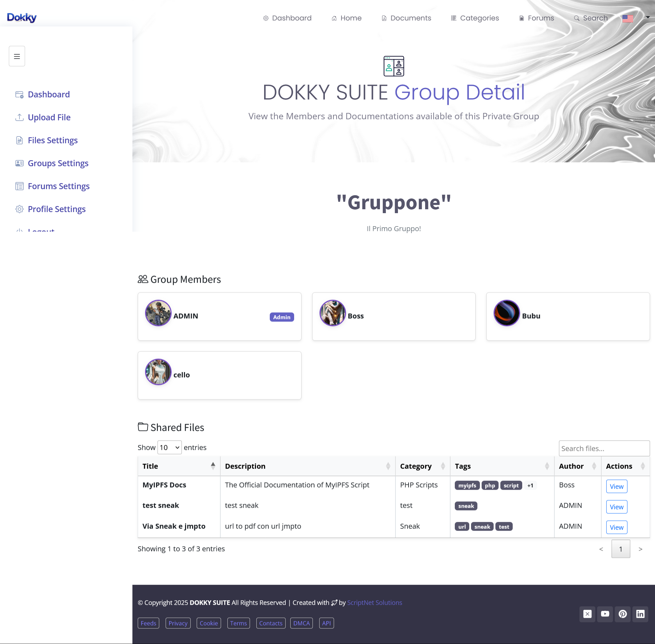The width and height of the screenshot is (655, 644).
Task: Open Terms footer link
Action: coord(239,623)
